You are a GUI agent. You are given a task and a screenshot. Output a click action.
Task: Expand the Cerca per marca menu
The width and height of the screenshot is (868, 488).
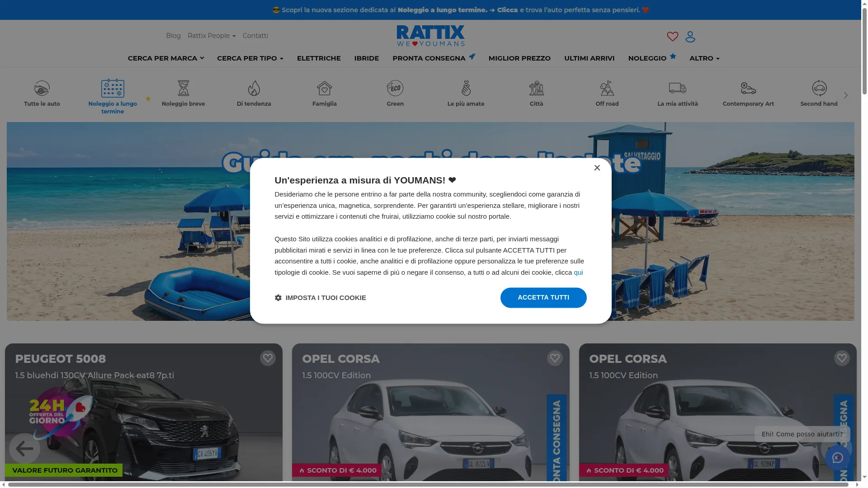[x=166, y=58]
